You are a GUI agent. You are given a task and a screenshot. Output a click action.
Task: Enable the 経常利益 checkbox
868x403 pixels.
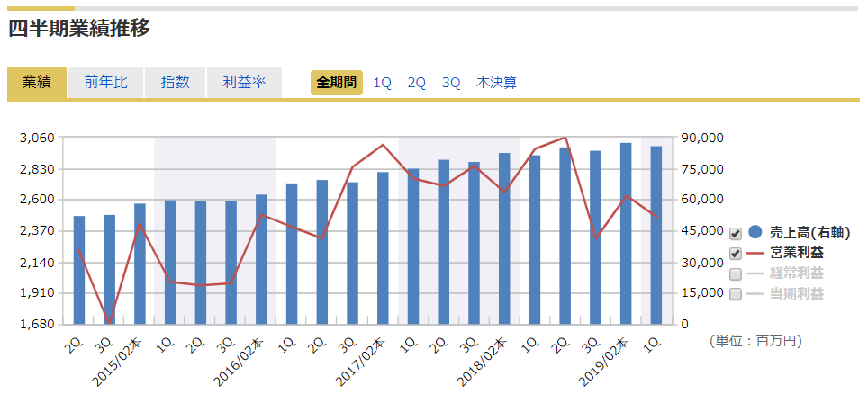(x=736, y=273)
